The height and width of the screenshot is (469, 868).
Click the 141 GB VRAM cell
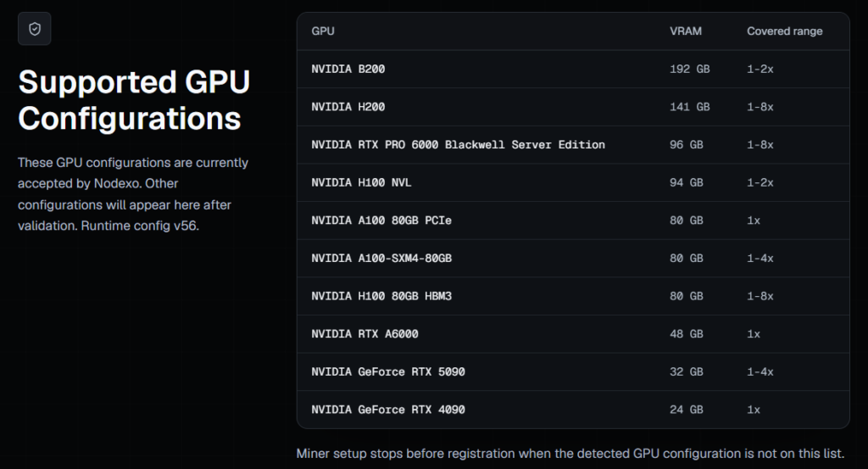tap(689, 107)
